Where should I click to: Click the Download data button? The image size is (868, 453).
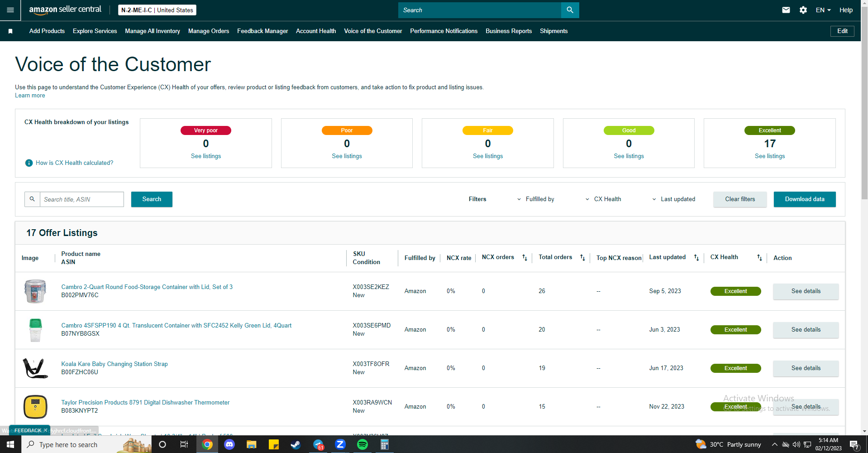[x=805, y=199]
